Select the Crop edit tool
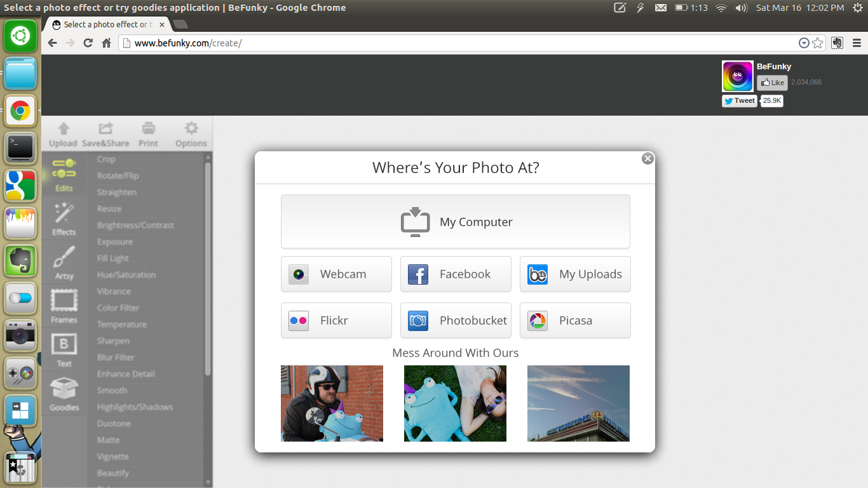 point(106,159)
